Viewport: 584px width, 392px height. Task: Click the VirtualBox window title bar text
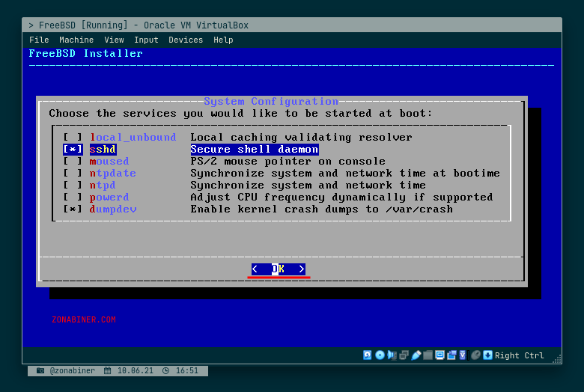[x=139, y=25]
